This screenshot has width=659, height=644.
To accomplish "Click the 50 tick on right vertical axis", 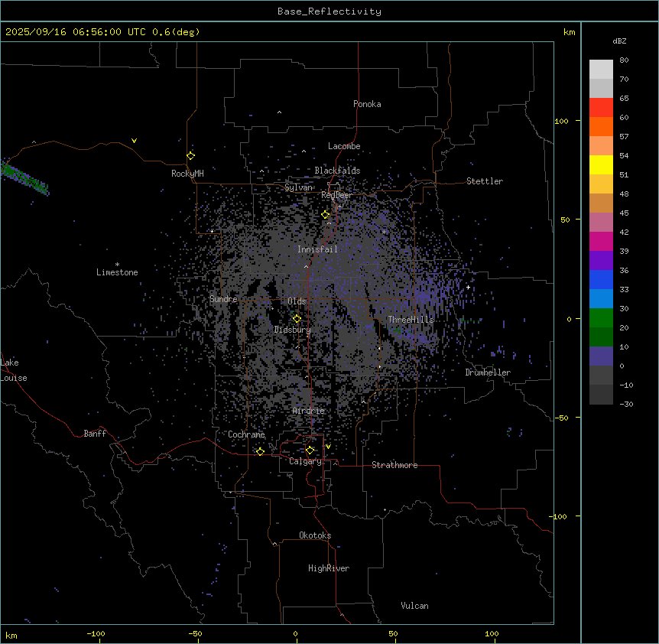I will [x=565, y=220].
